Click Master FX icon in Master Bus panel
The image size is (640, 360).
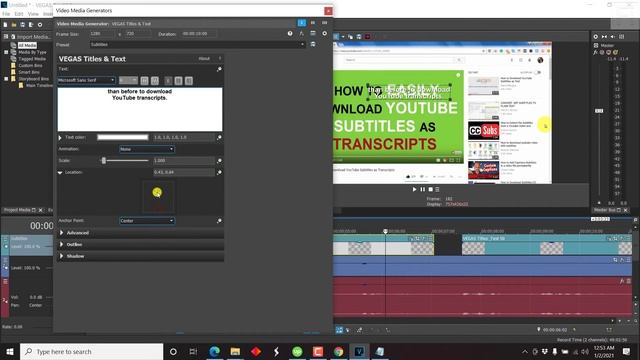click(596, 52)
